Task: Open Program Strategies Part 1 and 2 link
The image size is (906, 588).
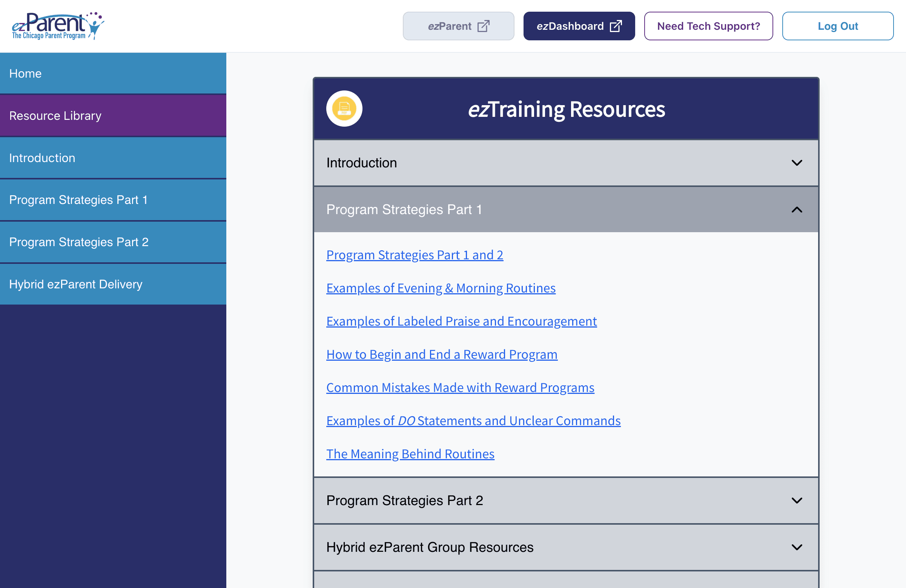Action: tap(415, 255)
